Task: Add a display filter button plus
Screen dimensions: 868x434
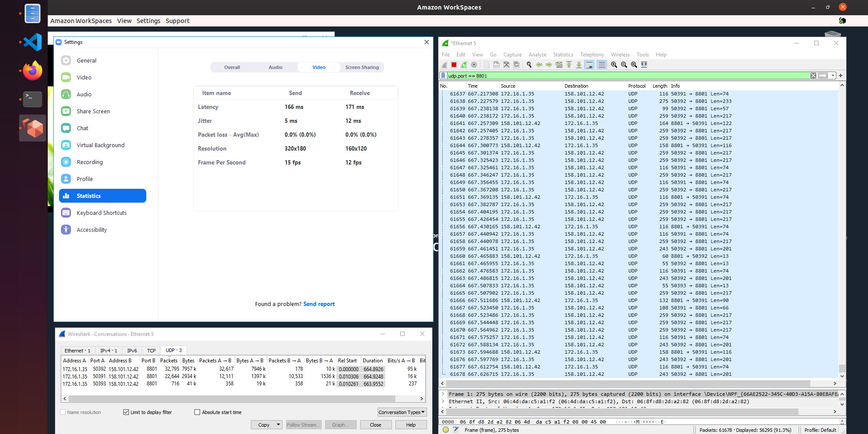Action: tap(841, 76)
